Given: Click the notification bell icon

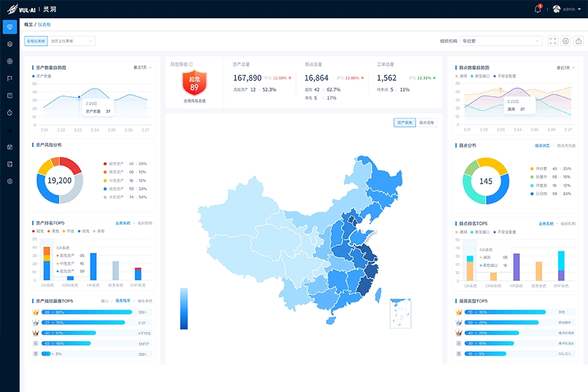Looking at the screenshot, I should [538, 9].
